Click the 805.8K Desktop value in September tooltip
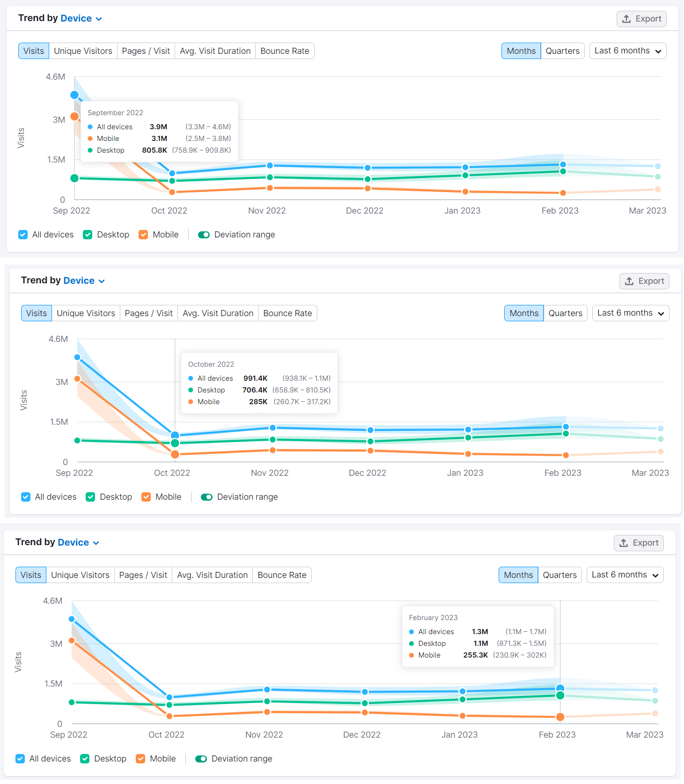Image resolution: width=684 pixels, height=784 pixels. pyautogui.click(x=154, y=150)
